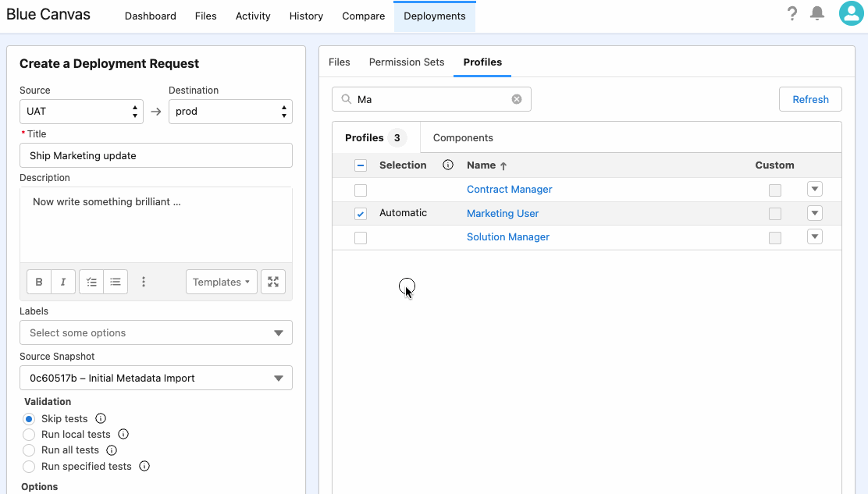Click the Custom column header

(x=774, y=165)
